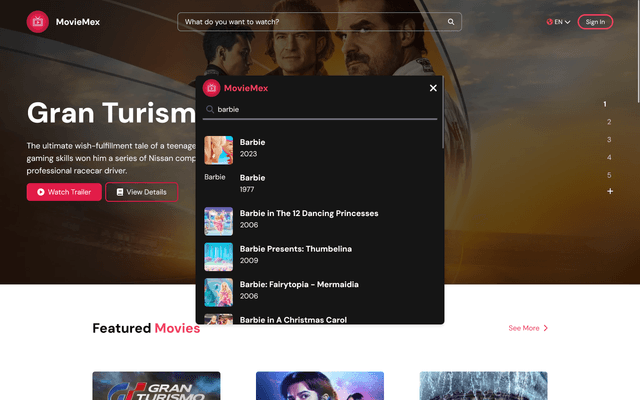This screenshot has height=400, width=640.
Task: Go to hero slide 2
Action: click(609, 122)
